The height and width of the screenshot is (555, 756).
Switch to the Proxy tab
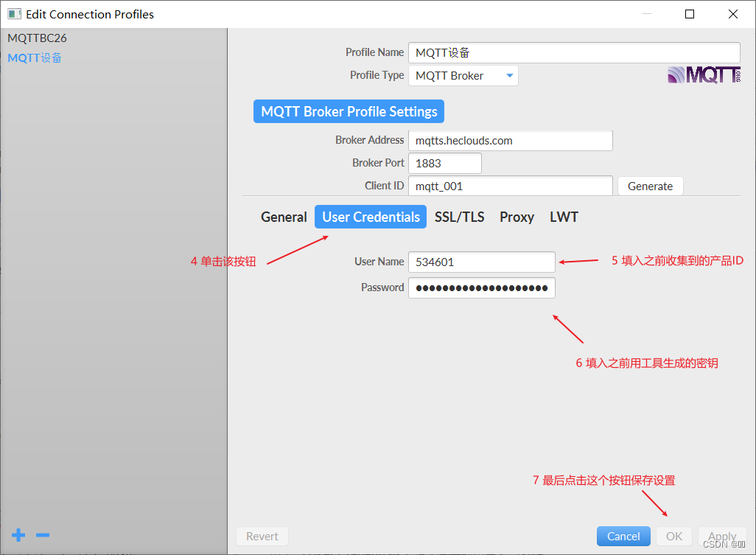click(x=517, y=217)
